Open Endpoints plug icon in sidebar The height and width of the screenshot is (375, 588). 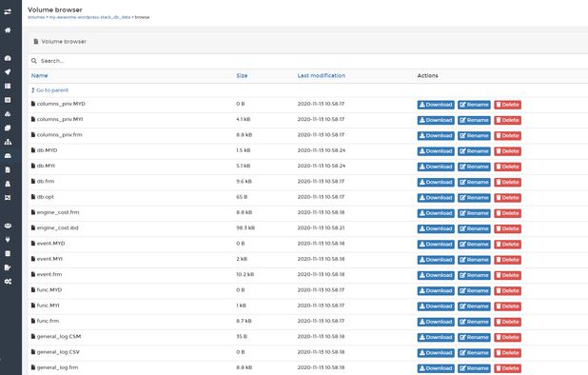pos(8,240)
